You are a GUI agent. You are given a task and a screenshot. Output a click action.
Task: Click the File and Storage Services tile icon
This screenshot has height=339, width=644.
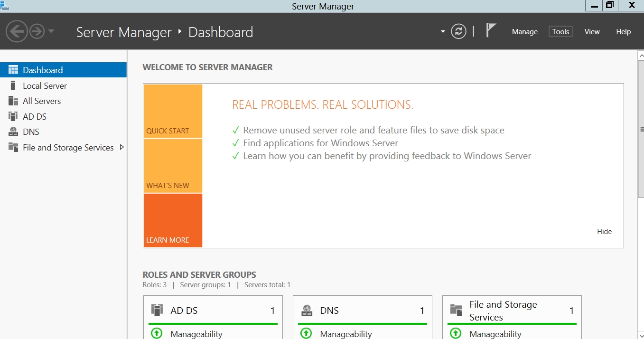coord(456,311)
